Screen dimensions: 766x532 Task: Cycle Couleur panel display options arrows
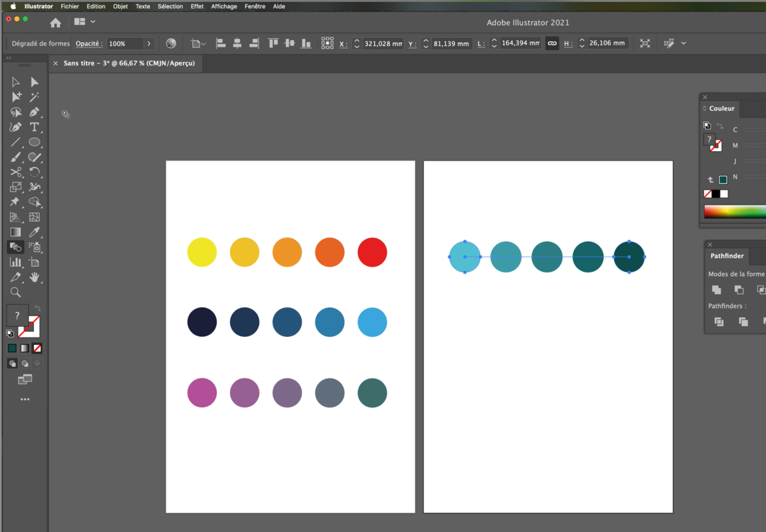[x=705, y=108]
